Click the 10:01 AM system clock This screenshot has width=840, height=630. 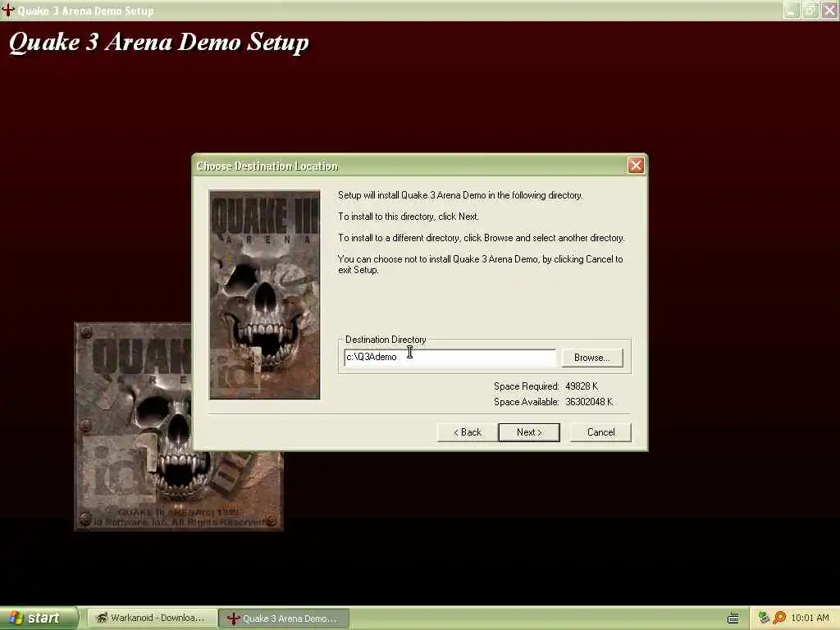pyautogui.click(x=810, y=618)
